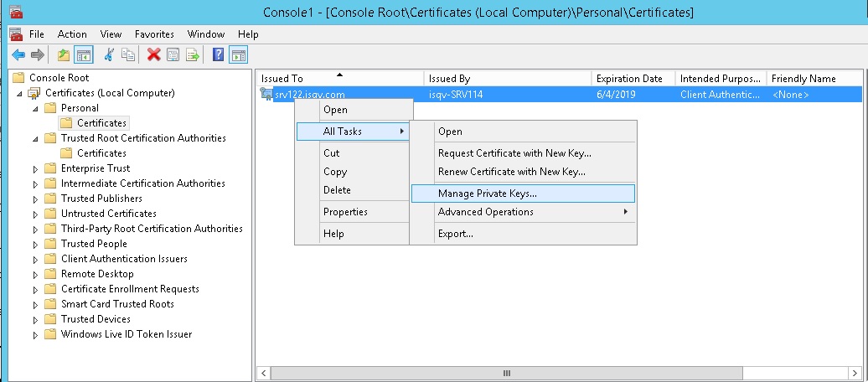Expand the Trusted Publishers tree node
This screenshot has height=382, width=868.
pyautogui.click(x=35, y=199)
